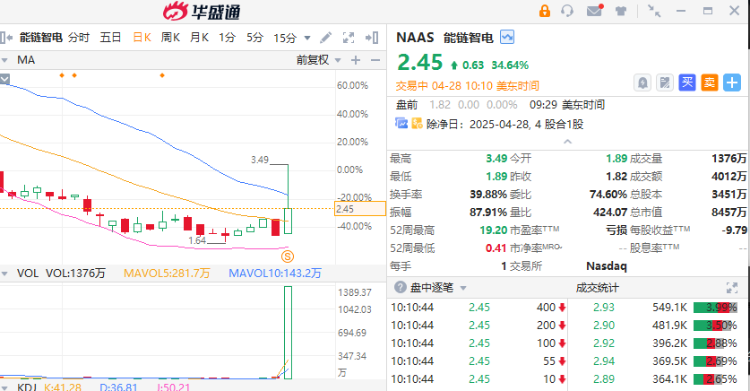Screen dimensions: 750x391
Task: Click the trade row with volume 55
Action: coord(478,361)
